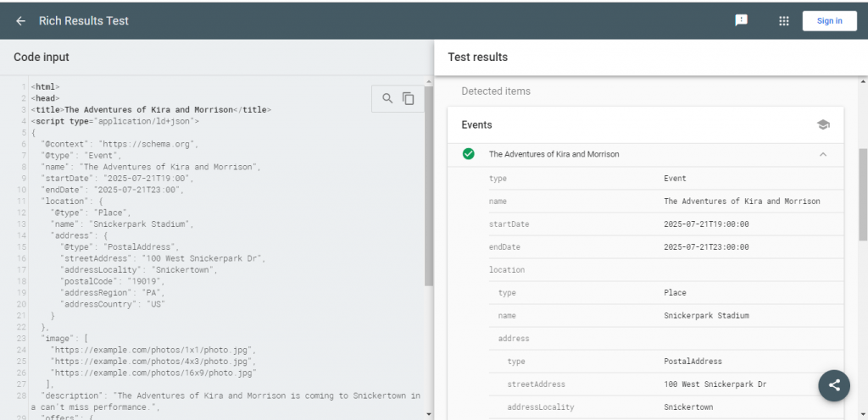Click the code editor vertical scrollbar thumb

pos(428,185)
